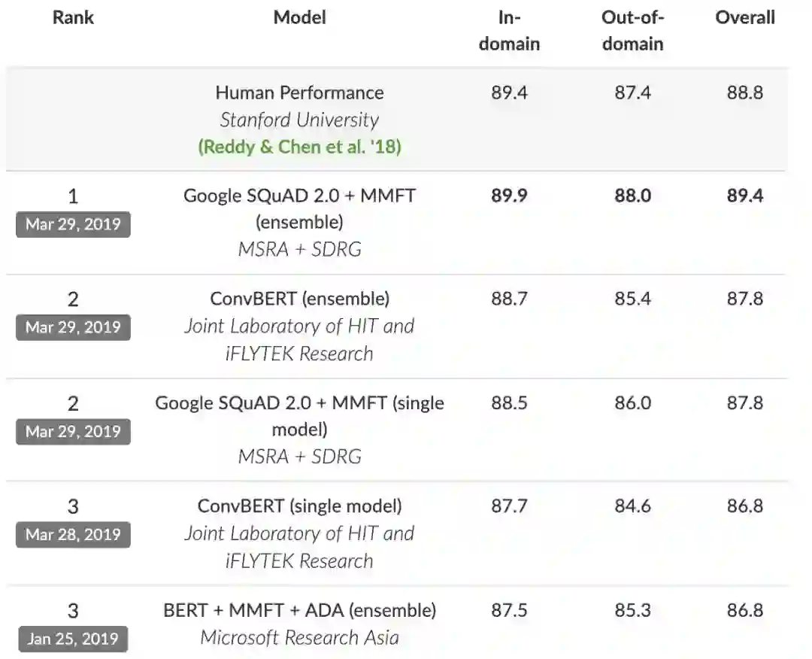Click the Microsoft Research Asia affiliation
This screenshot has height=659, width=812.
[x=299, y=638]
